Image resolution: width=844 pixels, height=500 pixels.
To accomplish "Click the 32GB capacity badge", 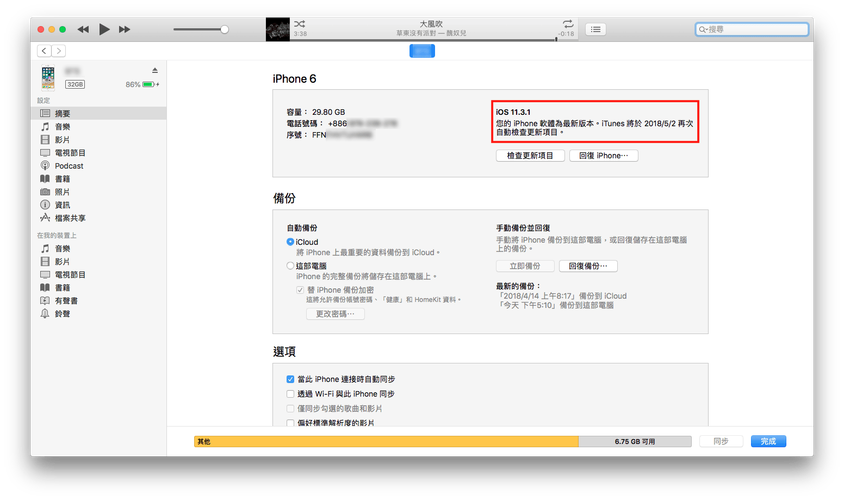I will (x=75, y=84).
